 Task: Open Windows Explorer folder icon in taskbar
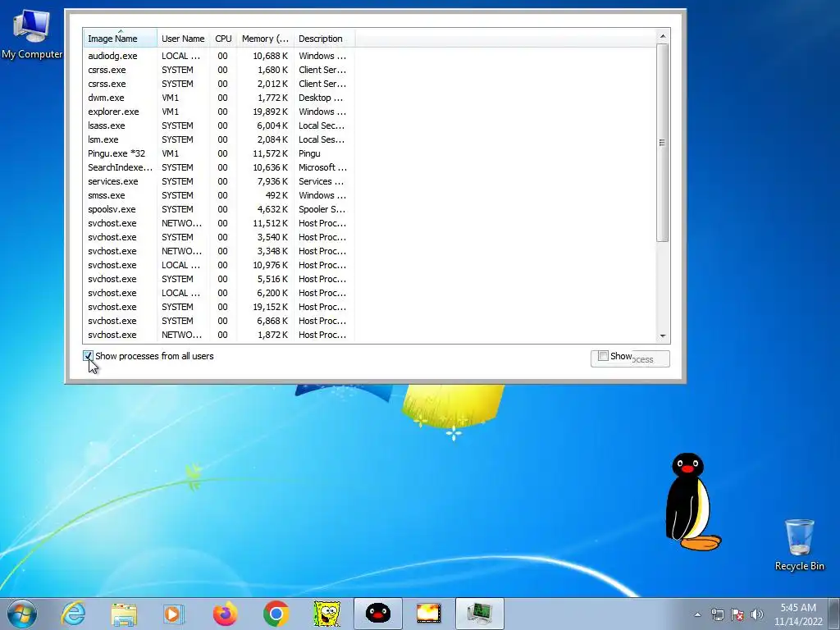(124, 614)
